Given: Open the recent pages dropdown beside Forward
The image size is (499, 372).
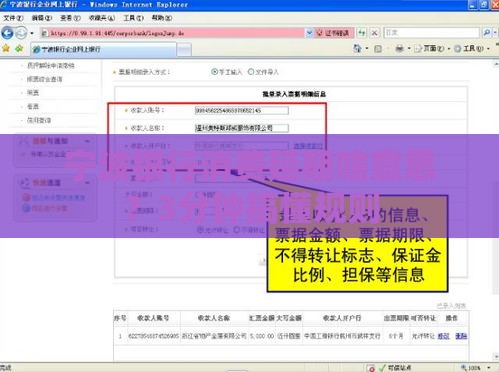Looking at the screenshot, I should [x=32, y=33].
